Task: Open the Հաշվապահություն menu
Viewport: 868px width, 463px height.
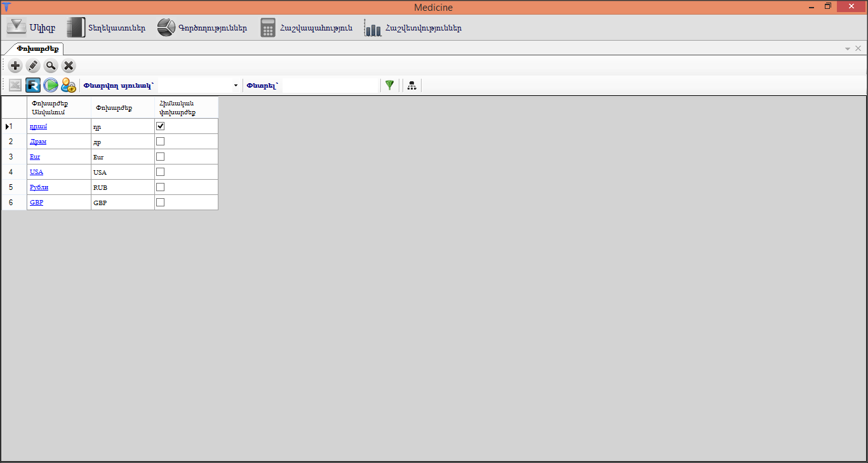Action: tap(307, 28)
